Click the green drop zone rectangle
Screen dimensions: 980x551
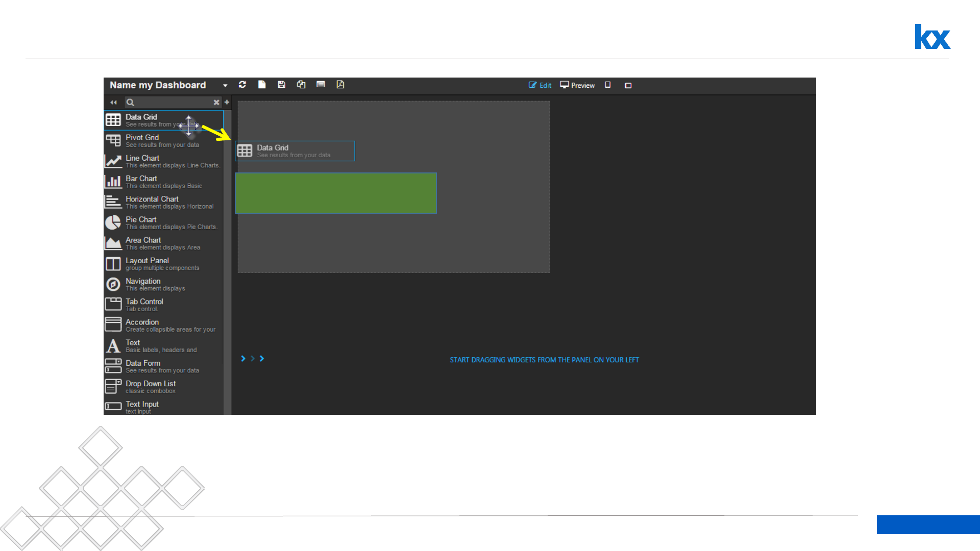335,193
